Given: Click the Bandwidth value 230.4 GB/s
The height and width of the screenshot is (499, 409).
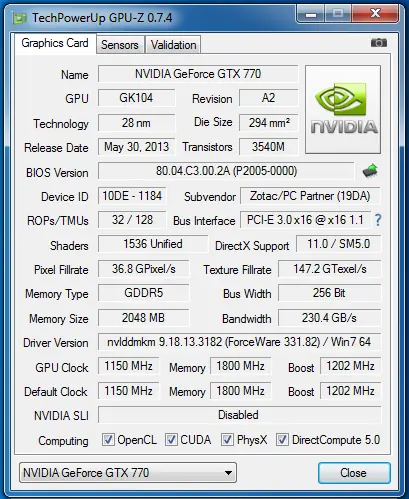Looking at the screenshot, I should 330,318.
